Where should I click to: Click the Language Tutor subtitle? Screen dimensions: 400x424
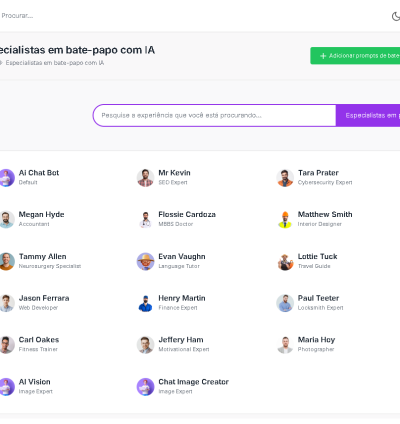click(179, 266)
